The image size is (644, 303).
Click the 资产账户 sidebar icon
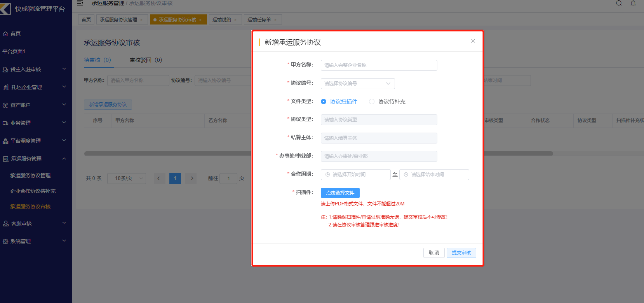[5, 105]
